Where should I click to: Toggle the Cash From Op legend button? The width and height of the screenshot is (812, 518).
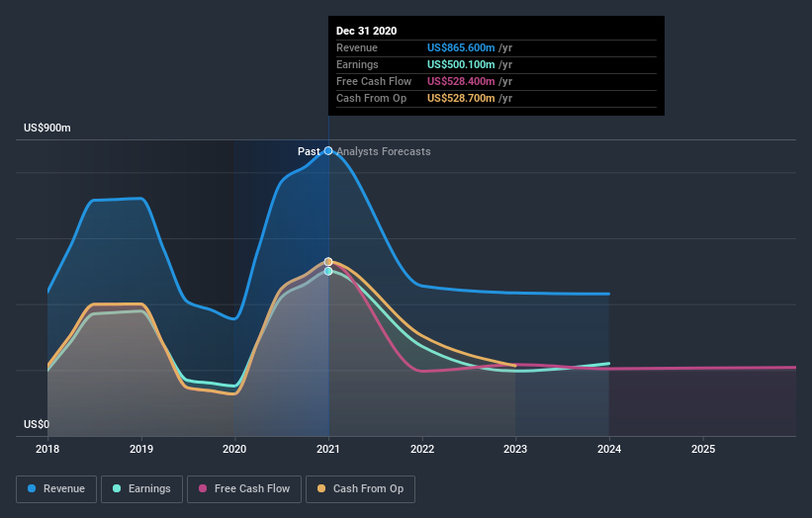point(360,489)
